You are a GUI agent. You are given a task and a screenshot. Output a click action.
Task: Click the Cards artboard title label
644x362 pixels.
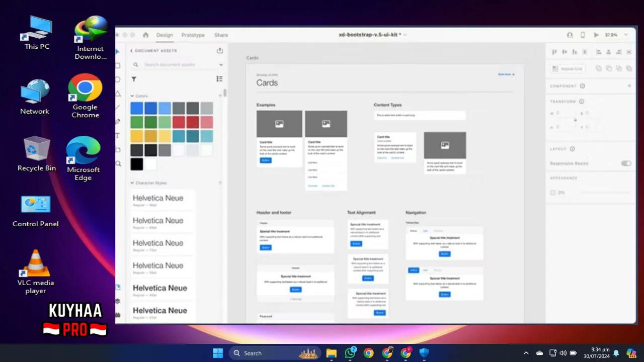(252, 58)
